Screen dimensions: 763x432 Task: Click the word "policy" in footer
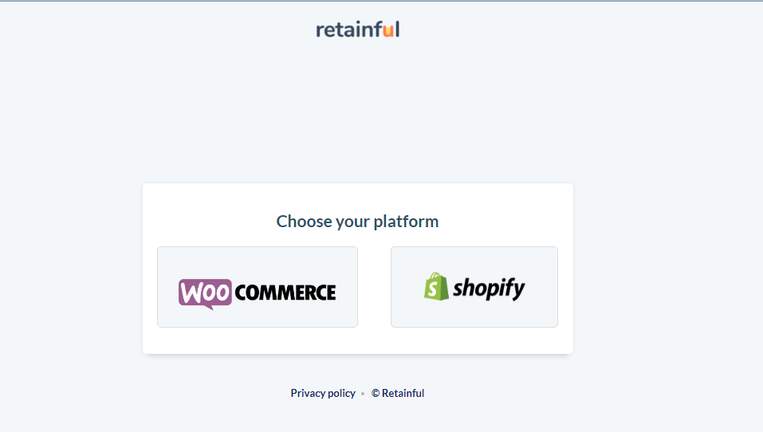tap(342, 393)
